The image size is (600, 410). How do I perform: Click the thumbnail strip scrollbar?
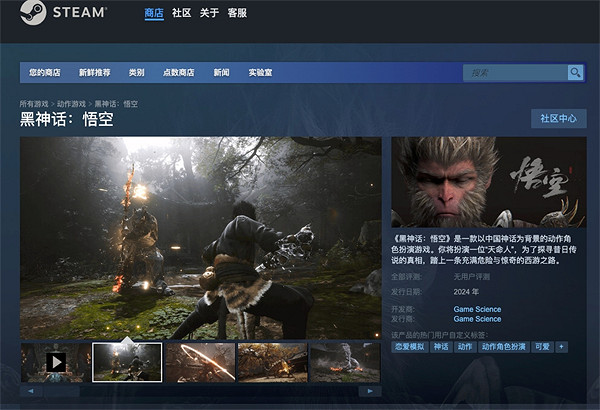[200, 391]
